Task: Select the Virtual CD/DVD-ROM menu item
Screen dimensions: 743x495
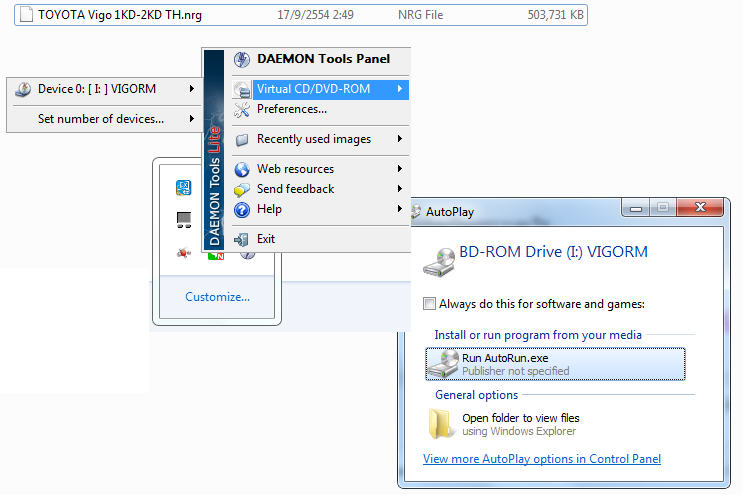Action: pyautogui.click(x=321, y=89)
